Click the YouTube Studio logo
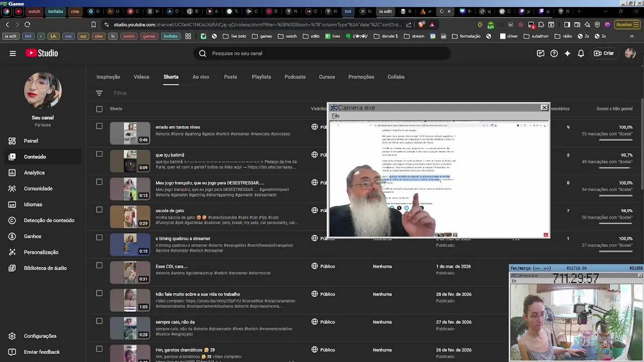The image size is (644, 362). (x=41, y=53)
